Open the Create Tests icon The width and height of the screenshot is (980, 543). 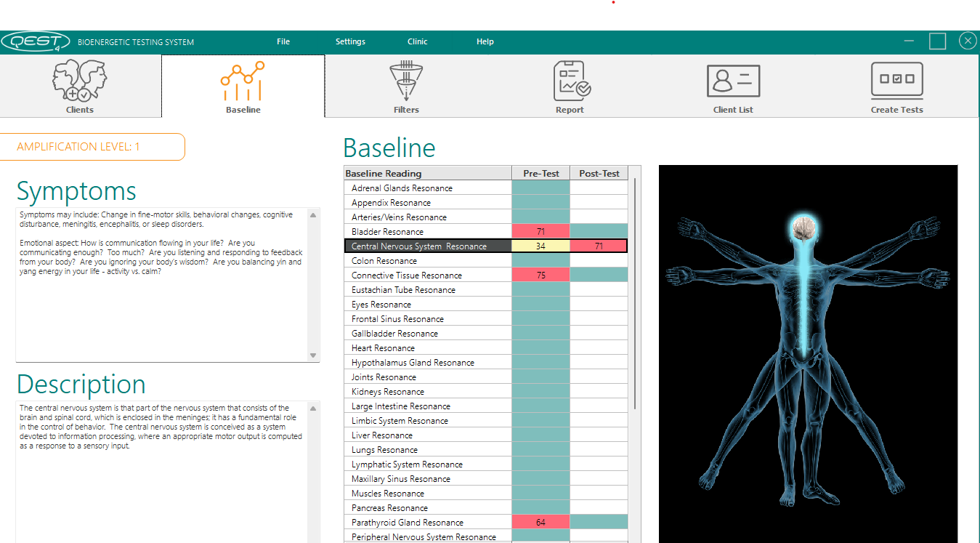click(x=896, y=81)
